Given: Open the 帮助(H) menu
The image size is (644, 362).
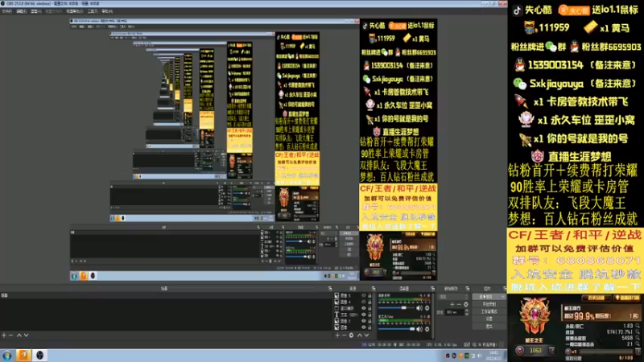Looking at the screenshot, I should coord(107,11).
